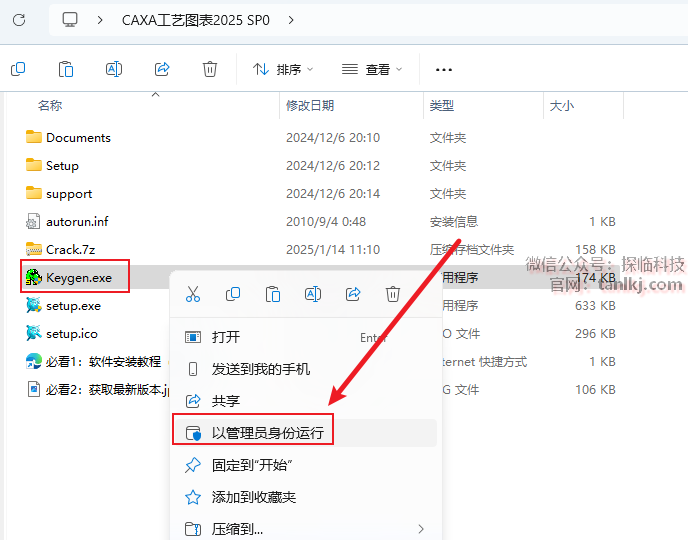
Task: Select the 必看1：软件安装教程 shortcut
Action: click(103, 362)
